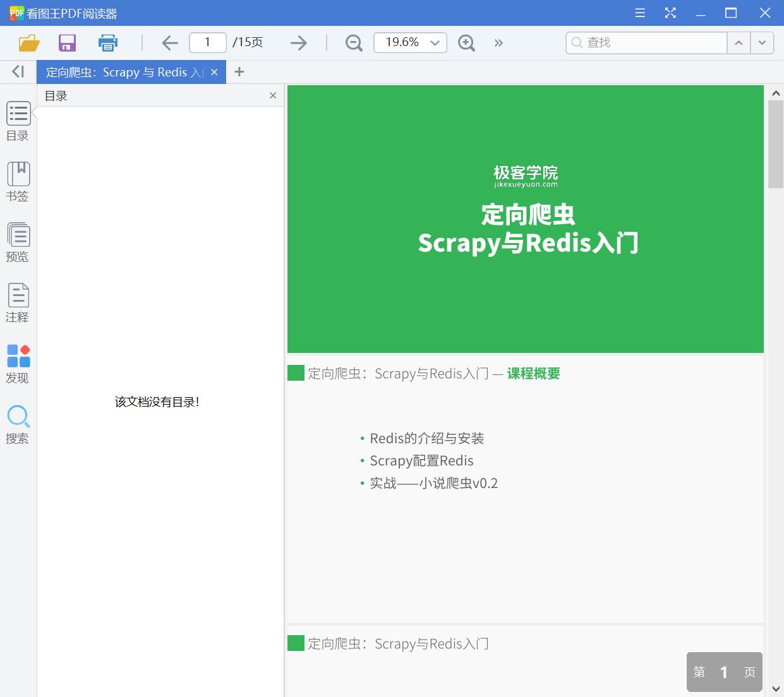Save the document using the save icon
Viewport: 784px width, 697px height.
pos(67,42)
